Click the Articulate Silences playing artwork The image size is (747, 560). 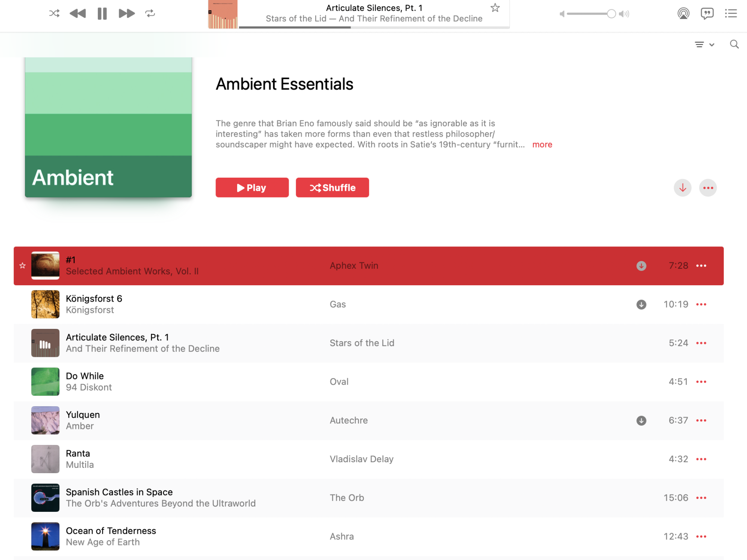(x=45, y=343)
